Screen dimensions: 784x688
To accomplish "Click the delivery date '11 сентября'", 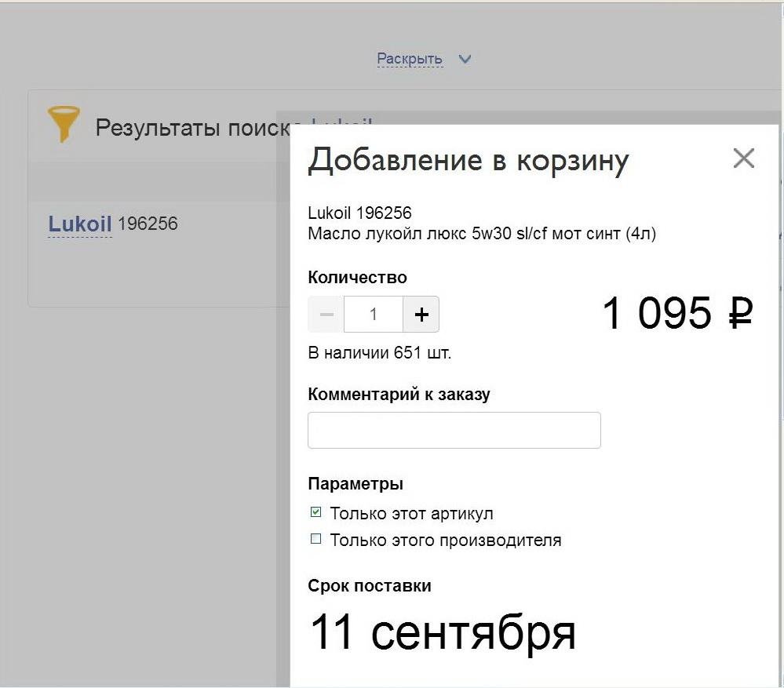I will point(443,632).
